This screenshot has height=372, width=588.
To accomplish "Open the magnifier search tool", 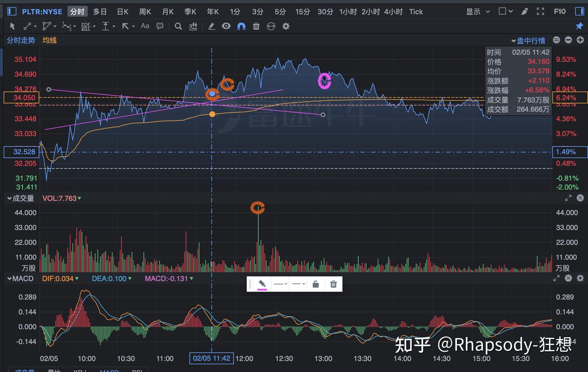I will click(178, 26).
